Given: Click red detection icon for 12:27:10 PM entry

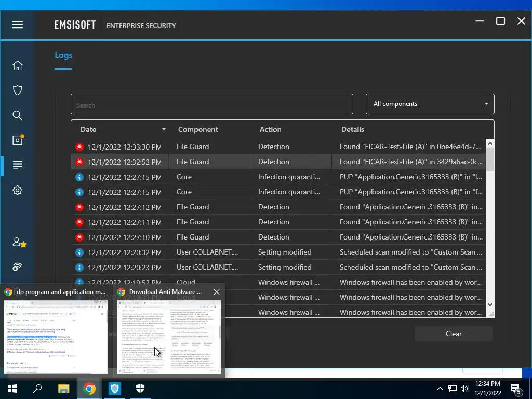Looking at the screenshot, I should pos(79,237).
